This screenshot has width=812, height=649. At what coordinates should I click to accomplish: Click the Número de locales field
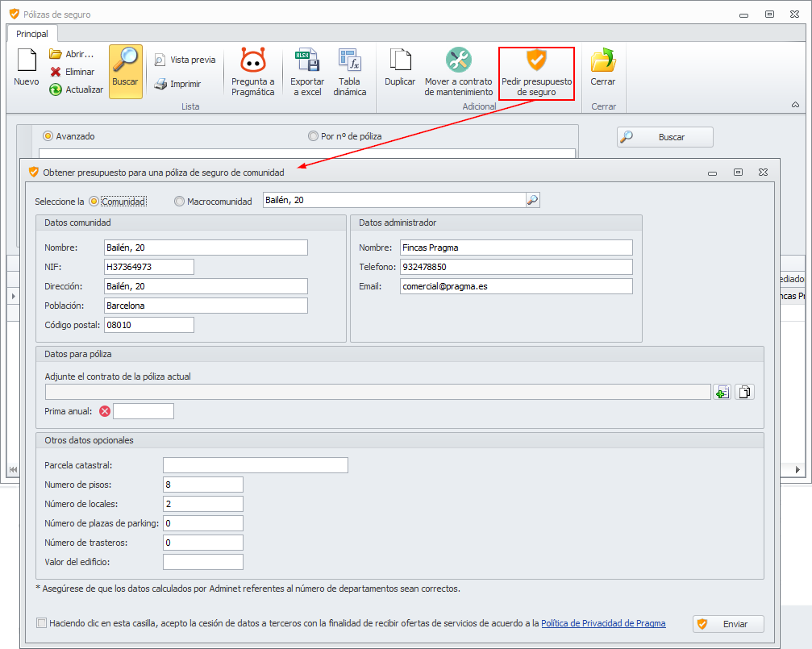(x=203, y=504)
